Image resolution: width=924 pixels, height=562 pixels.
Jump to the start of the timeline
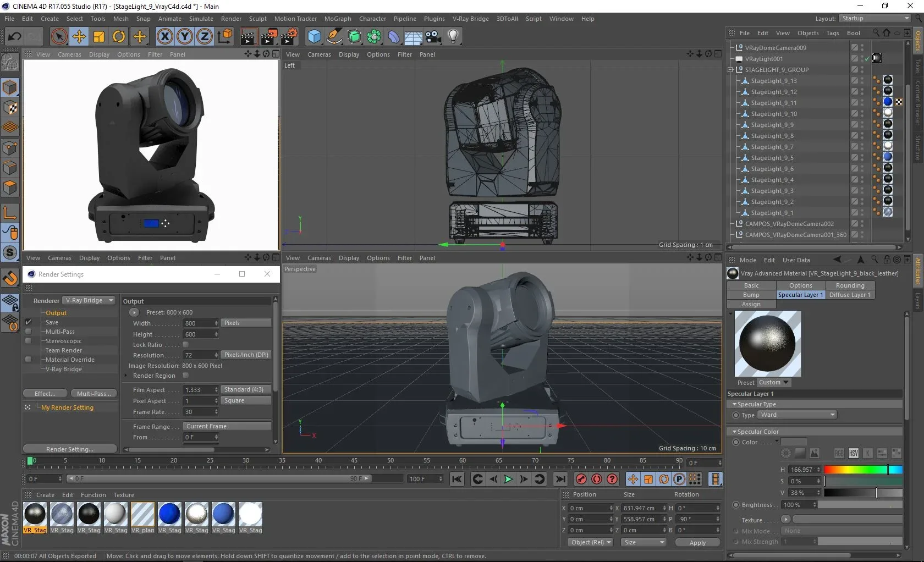click(x=457, y=479)
